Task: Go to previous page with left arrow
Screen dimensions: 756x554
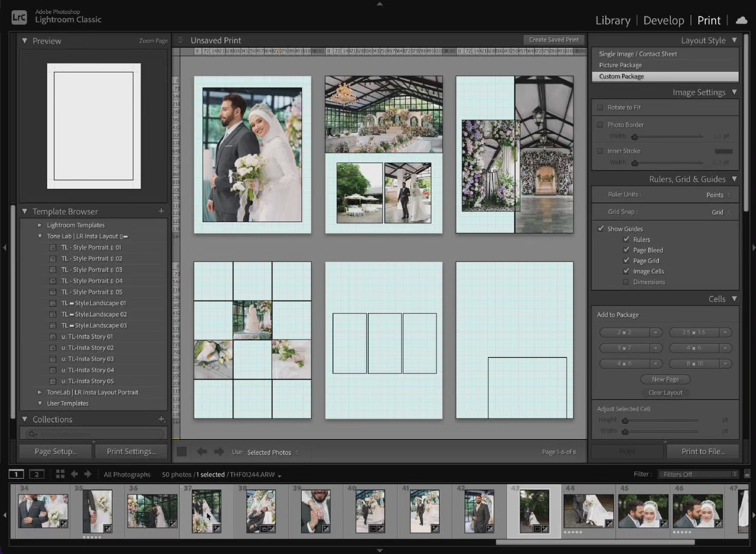Action: tap(202, 451)
